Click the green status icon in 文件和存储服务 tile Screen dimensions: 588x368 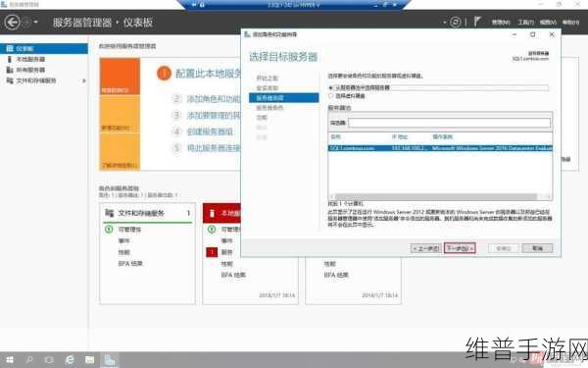point(109,229)
